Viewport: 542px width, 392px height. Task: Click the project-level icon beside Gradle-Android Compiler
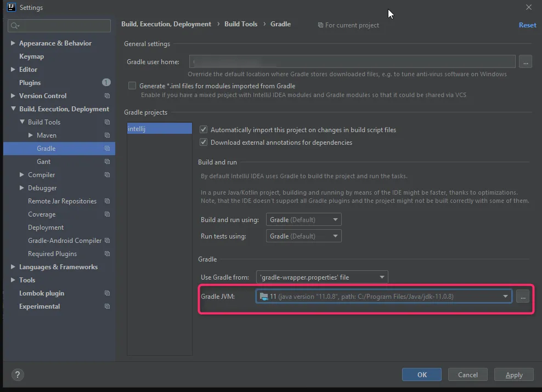[x=107, y=240]
